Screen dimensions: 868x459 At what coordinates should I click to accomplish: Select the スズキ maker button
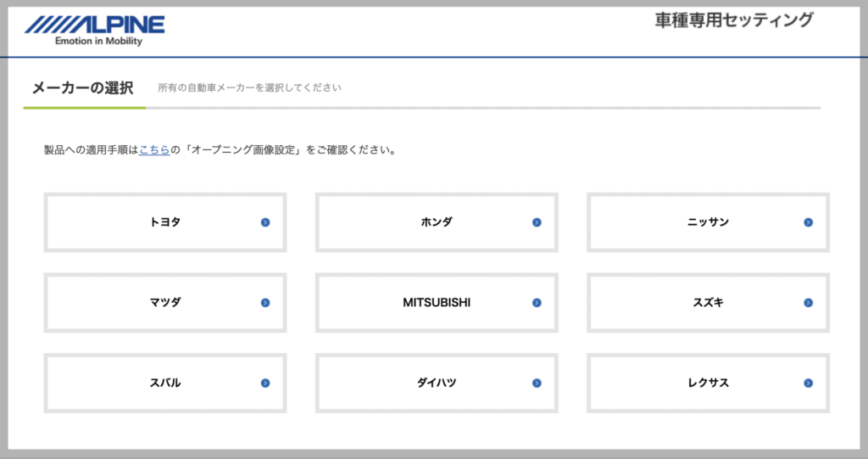point(708,303)
